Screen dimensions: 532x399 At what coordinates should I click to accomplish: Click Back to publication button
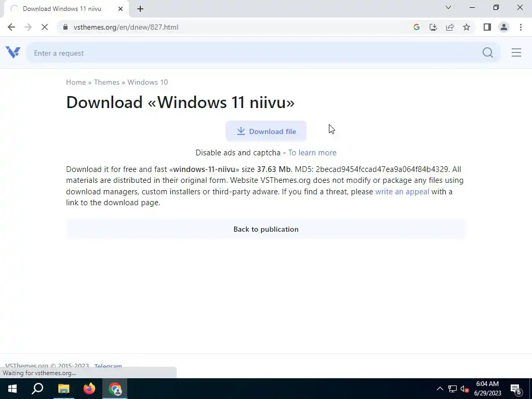(265, 229)
